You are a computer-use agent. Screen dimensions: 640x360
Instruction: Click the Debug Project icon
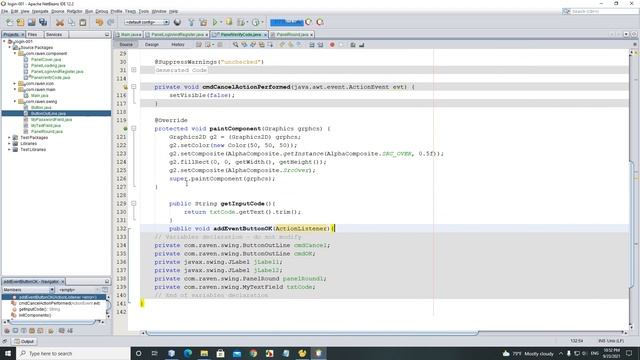pos(229,22)
